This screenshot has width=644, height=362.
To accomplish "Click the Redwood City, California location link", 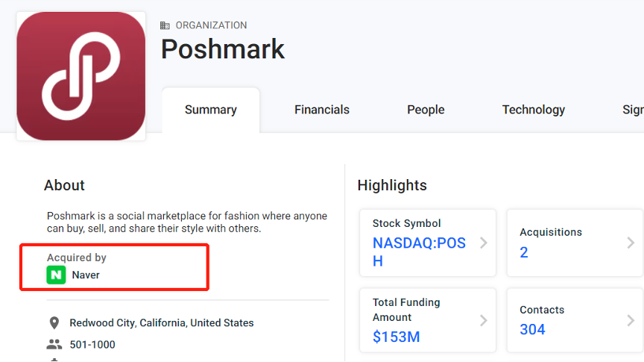I will (x=162, y=323).
